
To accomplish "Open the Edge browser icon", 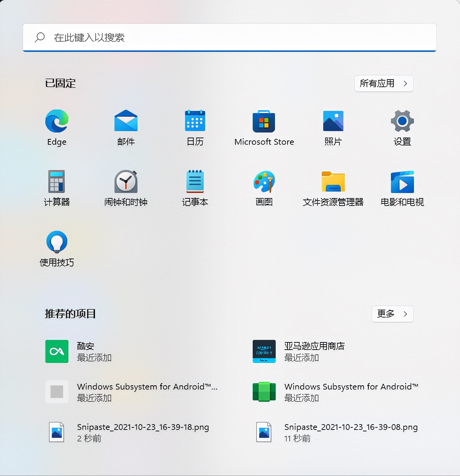I will [x=57, y=121].
